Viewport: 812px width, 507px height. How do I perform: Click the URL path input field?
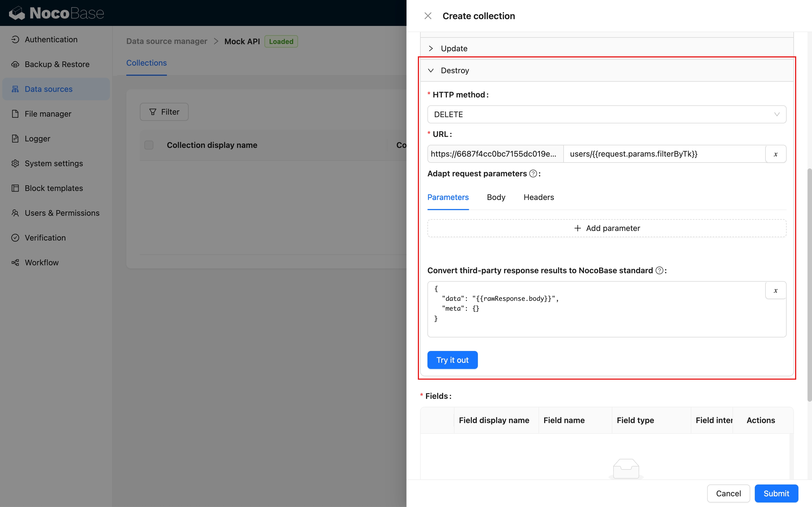tap(664, 154)
